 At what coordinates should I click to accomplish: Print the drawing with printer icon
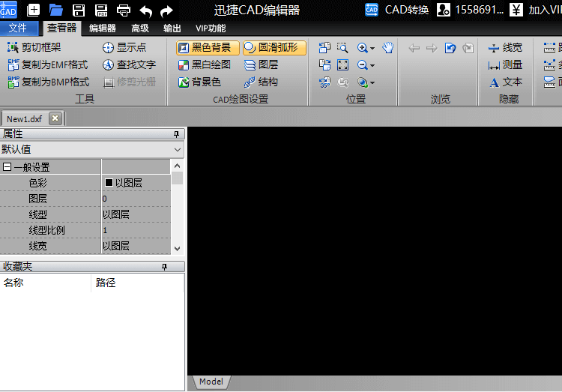pyautogui.click(x=124, y=10)
